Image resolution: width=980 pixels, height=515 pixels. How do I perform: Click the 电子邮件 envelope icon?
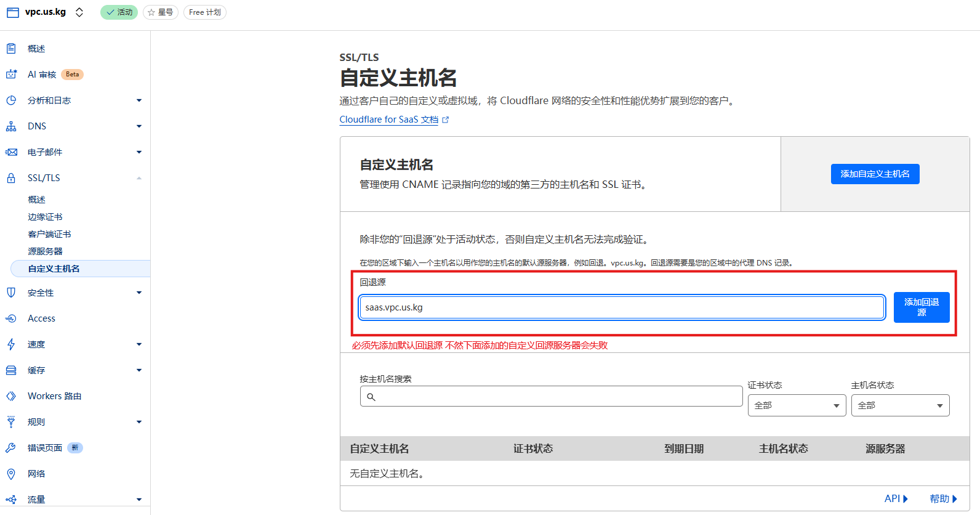click(x=11, y=152)
